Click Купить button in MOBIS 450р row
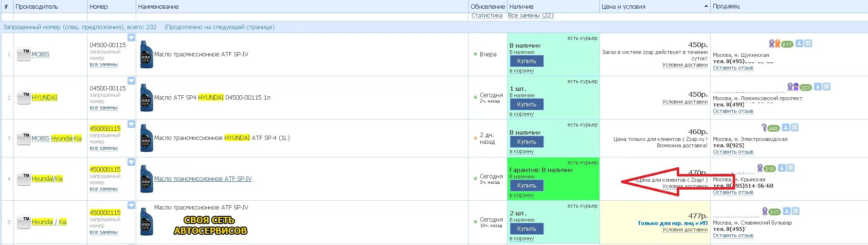Viewport: 868px width, 245px height. (x=526, y=61)
